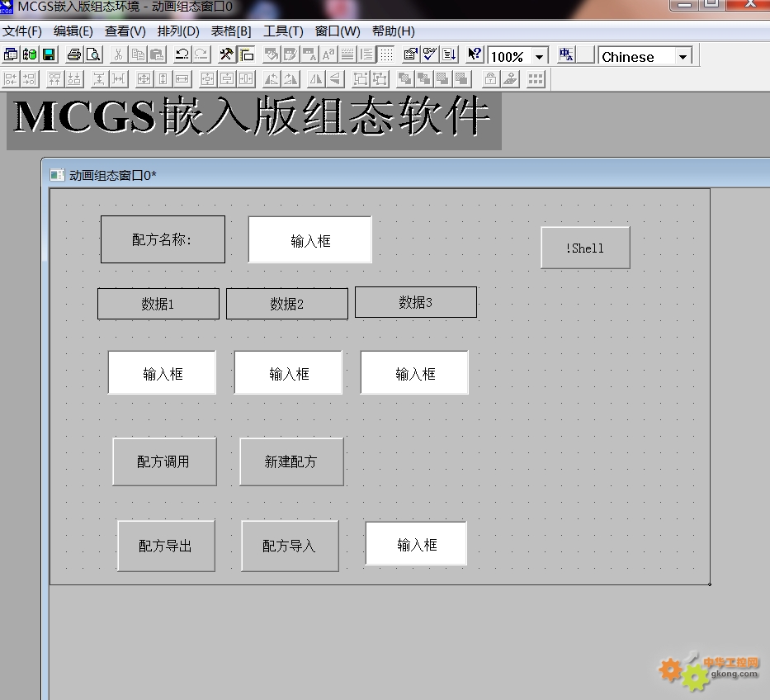This screenshot has height=700, width=770.
Task: Select input box beside 配方导入 button
Action: click(416, 543)
